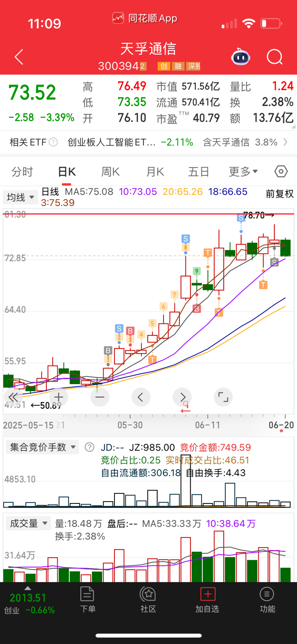Open the 更多 period dropdown
Image resolution: width=297 pixels, height=644 pixels.
(243, 171)
